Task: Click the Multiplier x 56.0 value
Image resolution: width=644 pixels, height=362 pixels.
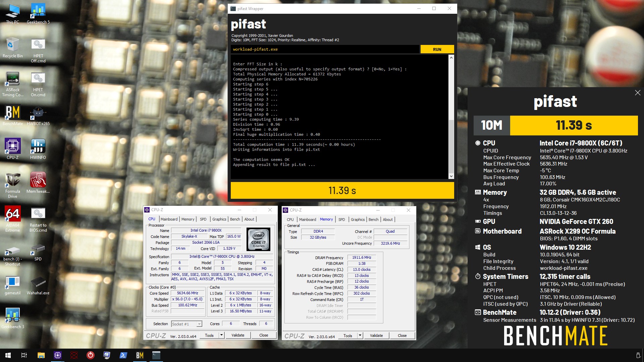Action: tap(187, 299)
